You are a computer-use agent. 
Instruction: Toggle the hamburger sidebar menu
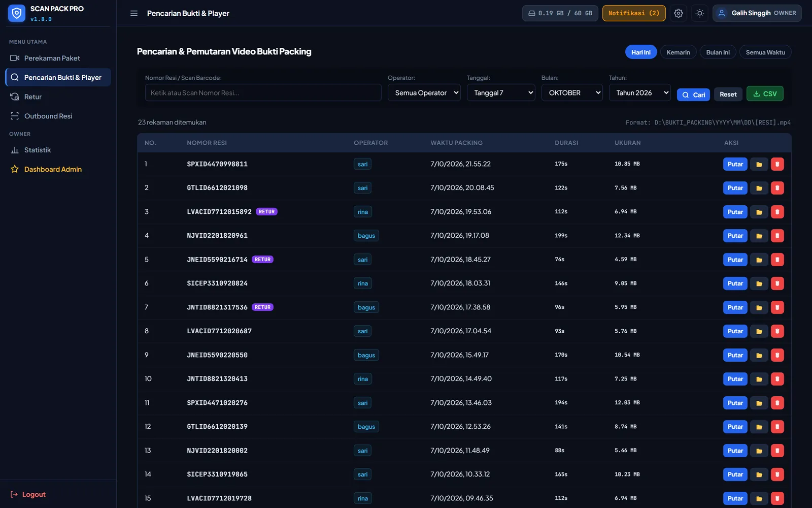(134, 13)
